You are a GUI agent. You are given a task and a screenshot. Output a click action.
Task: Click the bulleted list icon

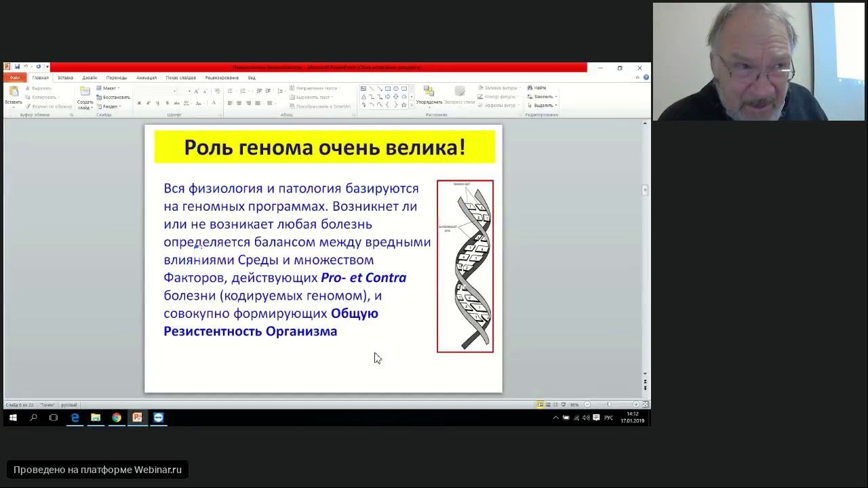tap(231, 91)
